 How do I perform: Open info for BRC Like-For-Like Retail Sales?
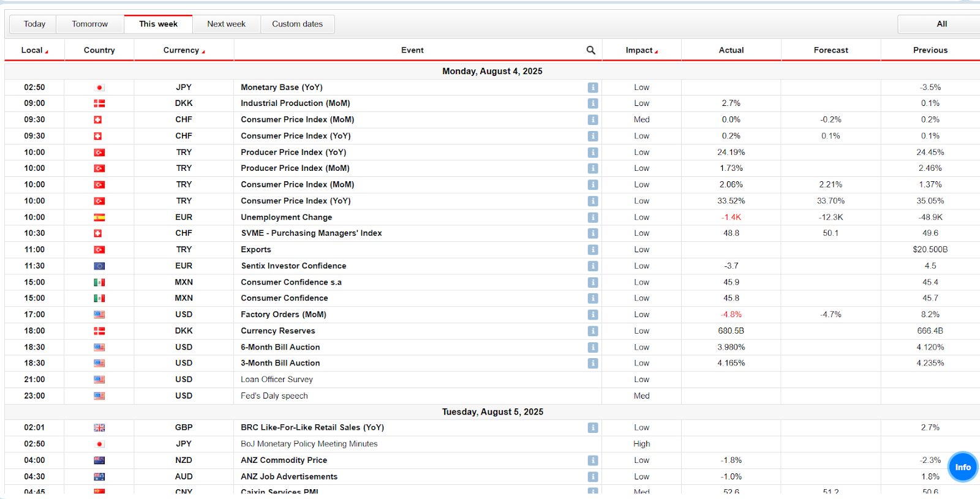592,428
